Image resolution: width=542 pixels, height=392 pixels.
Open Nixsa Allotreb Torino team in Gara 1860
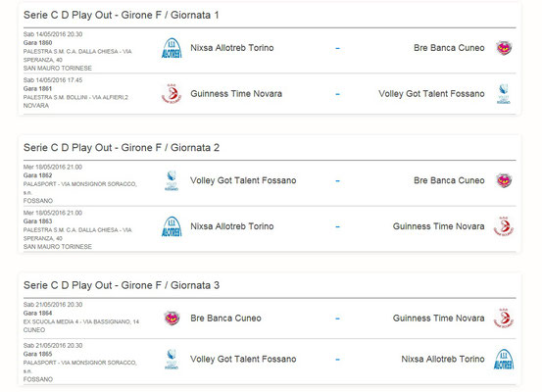(x=232, y=48)
